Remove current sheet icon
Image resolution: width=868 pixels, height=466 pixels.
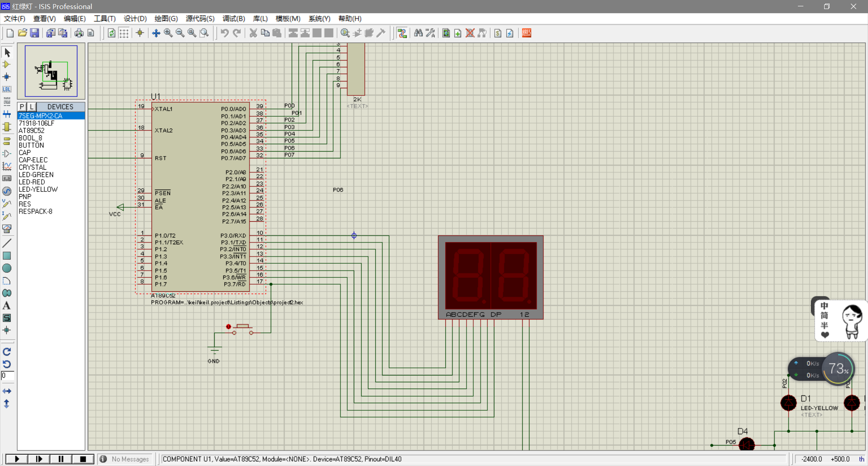click(x=470, y=33)
